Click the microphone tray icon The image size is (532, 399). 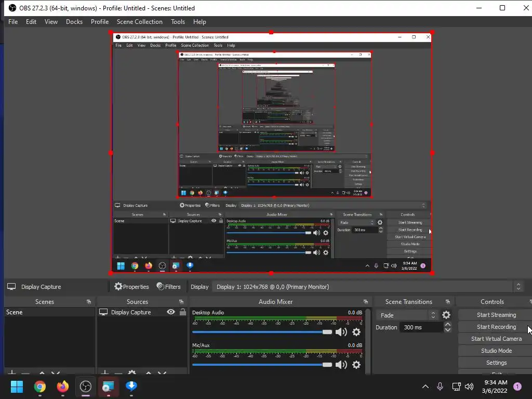pyautogui.click(x=440, y=387)
